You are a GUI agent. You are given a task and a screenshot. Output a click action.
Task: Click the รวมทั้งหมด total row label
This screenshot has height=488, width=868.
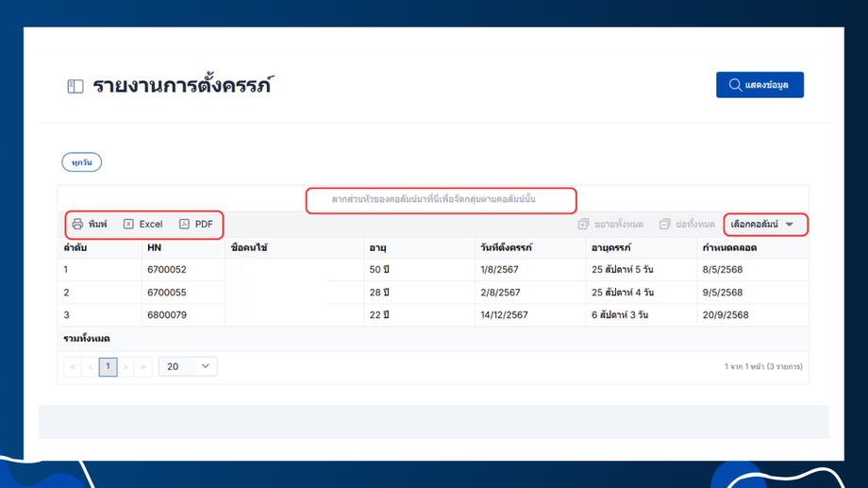coord(87,339)
